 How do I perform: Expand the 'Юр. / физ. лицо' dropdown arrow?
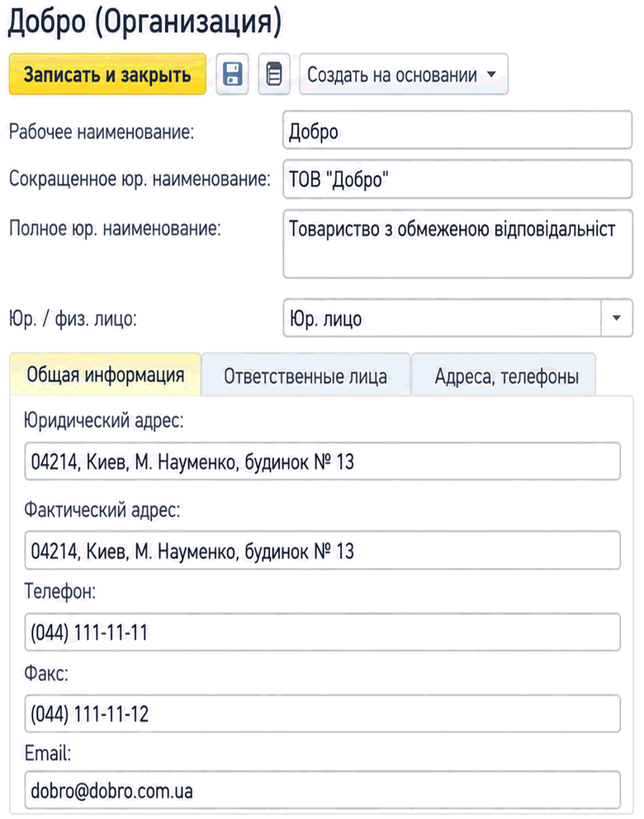617,318
